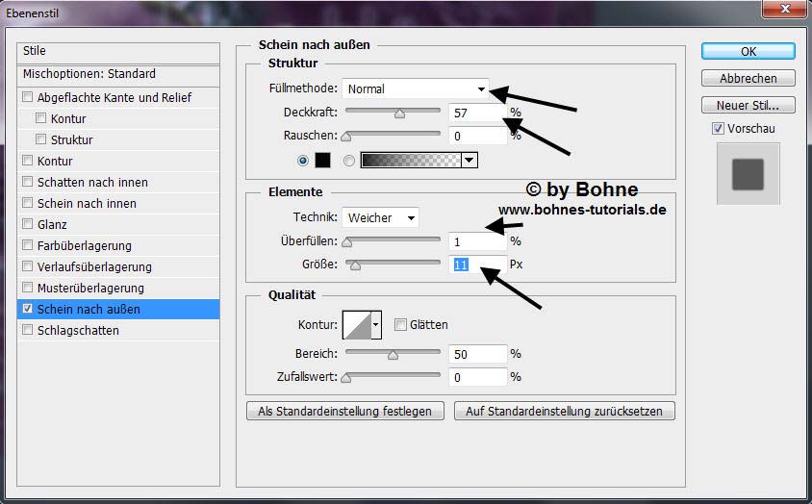812x504 pixels.
Task: Click Als Standardeinstellung festlegen button
Action: [345, 411]
